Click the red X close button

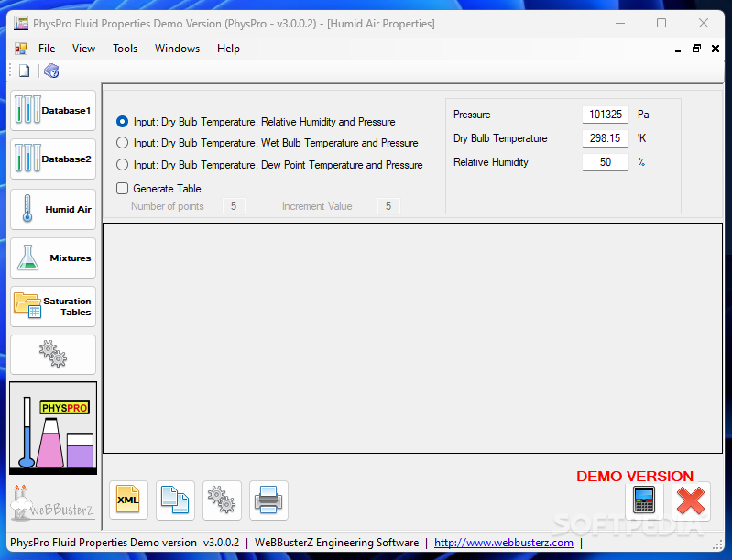coord(691,500)
